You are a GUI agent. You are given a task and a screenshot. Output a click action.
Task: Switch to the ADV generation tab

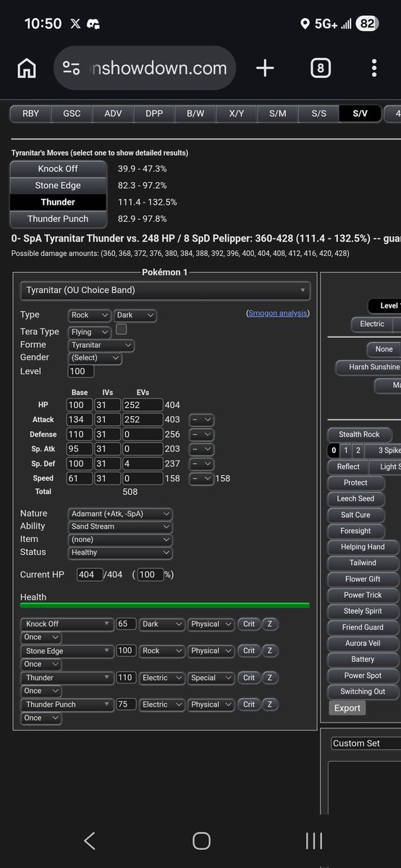[113, 114]
